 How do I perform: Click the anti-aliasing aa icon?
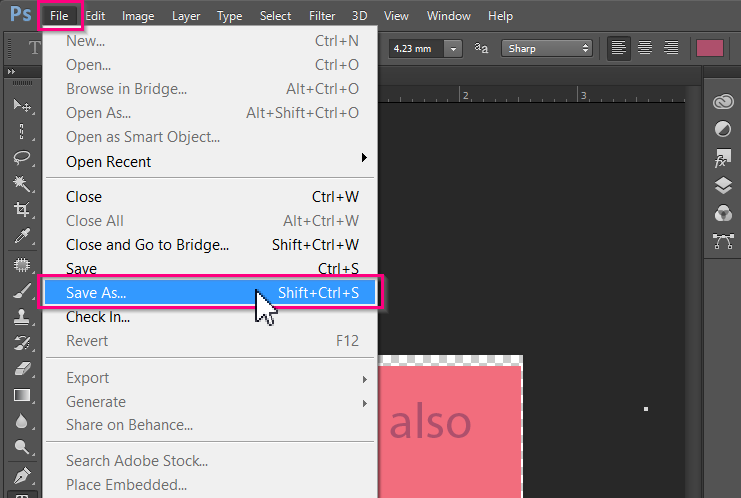click(x=481, y=48)
